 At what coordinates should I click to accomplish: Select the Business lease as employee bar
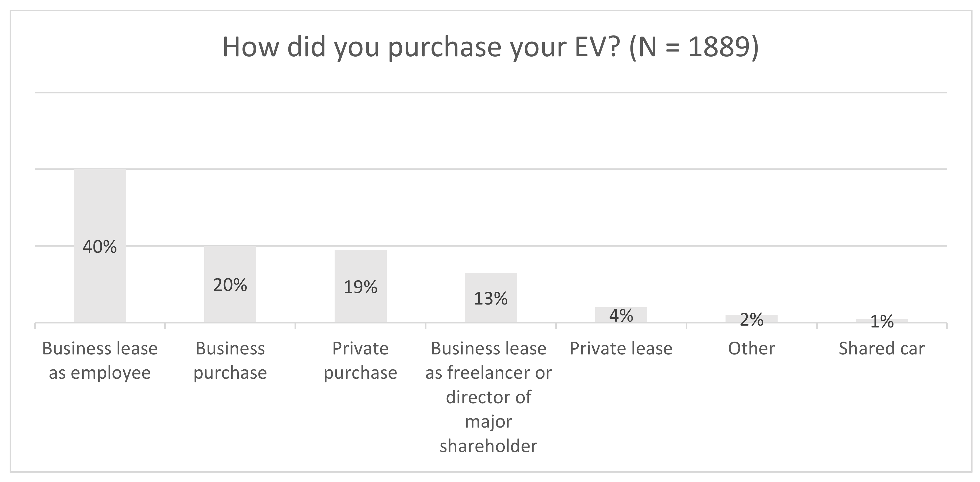pyautogui.click(x=100, y=205)
